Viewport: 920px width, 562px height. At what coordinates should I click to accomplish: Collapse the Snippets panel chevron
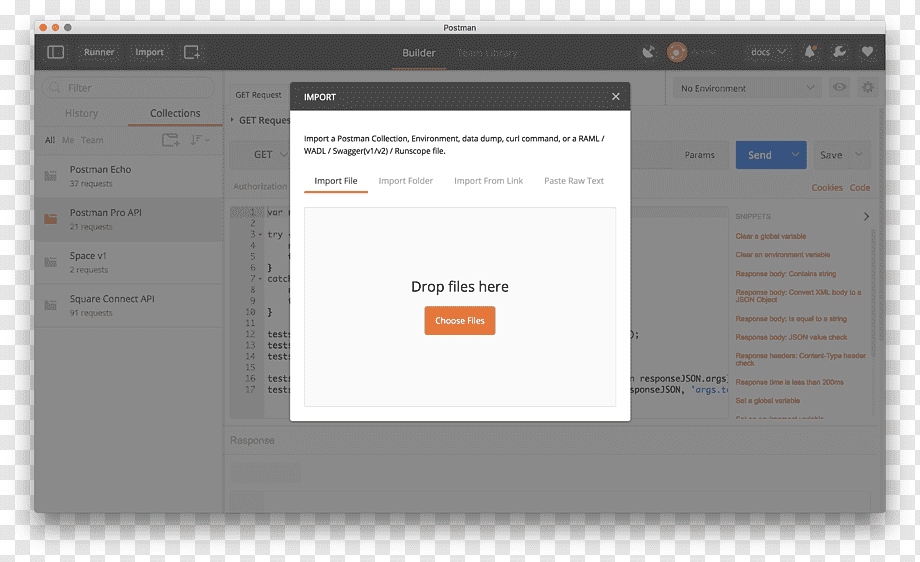tap(866, 216)
